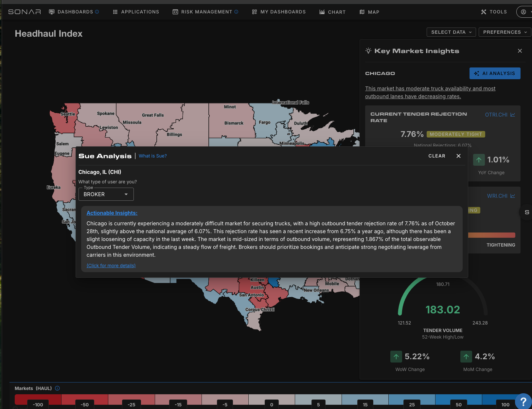The height and width of the screenshot is (409, 532).
Task: Open the OTRI.CHI chart icon
Action: 513,115
